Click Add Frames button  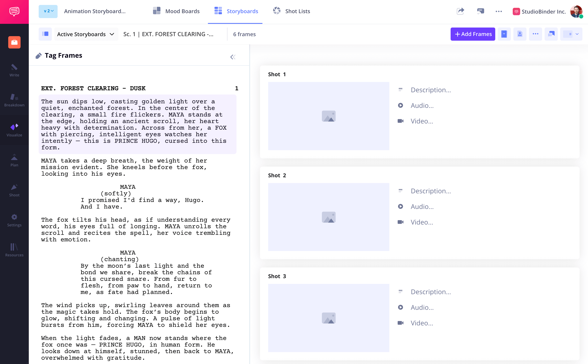473,34
